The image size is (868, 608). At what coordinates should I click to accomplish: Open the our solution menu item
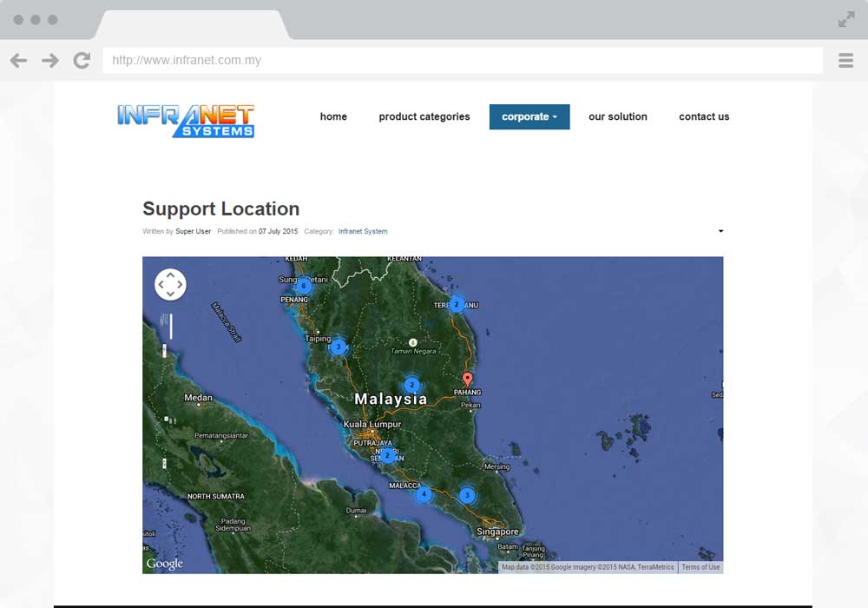(618, 117)
